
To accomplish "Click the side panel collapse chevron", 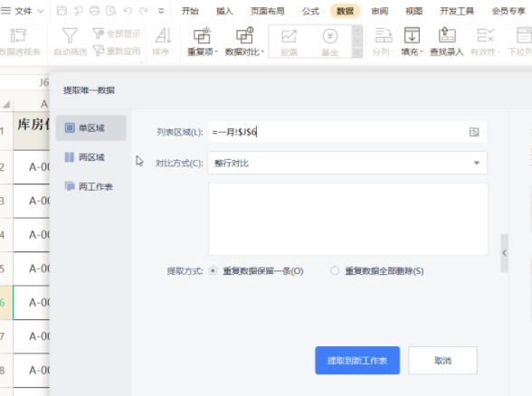I will [x=505, y=253].
